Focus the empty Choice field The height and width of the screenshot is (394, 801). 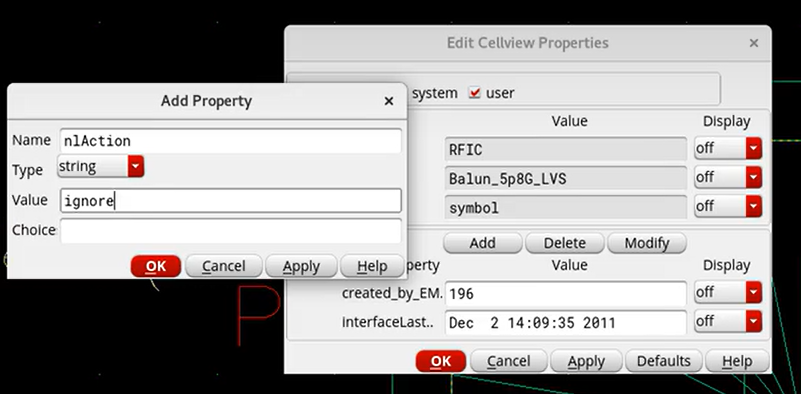230,231
